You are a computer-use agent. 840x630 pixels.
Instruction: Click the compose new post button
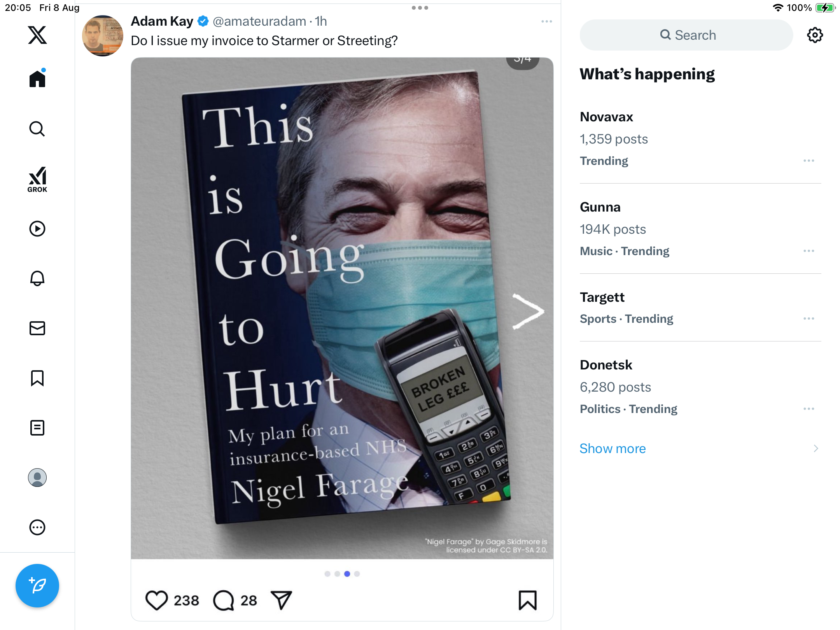click(37, 586)
